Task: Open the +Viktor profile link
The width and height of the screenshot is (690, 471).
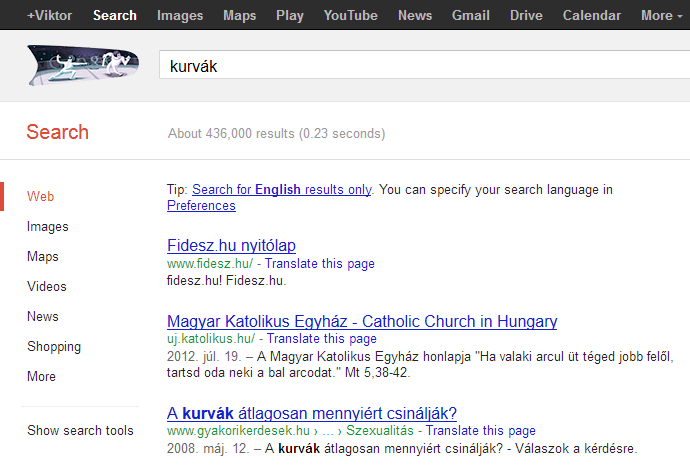Action: [49, 15]
